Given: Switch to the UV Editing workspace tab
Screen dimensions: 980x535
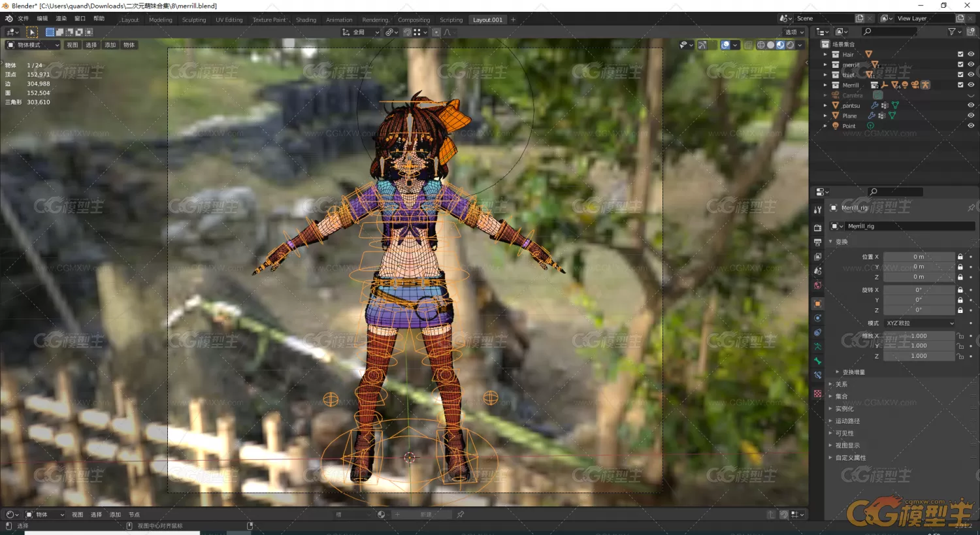Looking at the screenshot, I should [229, 20].
